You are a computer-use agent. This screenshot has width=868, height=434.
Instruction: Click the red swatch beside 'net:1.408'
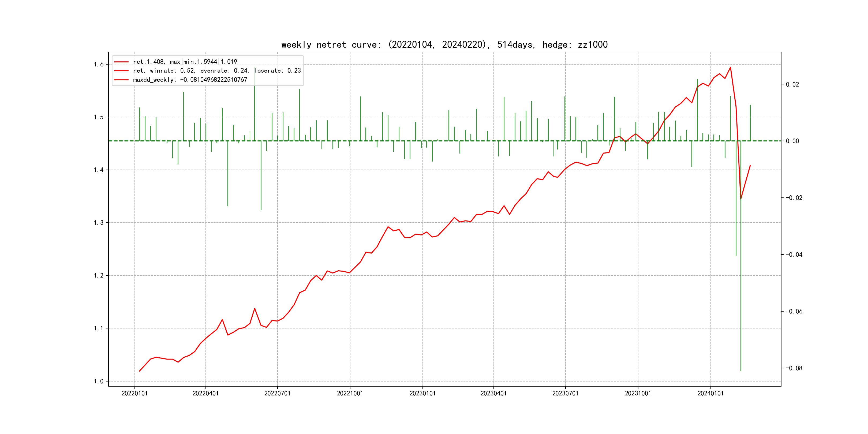(x=121, y=62)
